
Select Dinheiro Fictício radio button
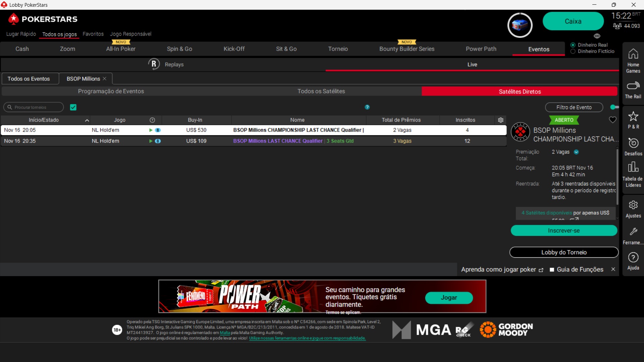573,51
